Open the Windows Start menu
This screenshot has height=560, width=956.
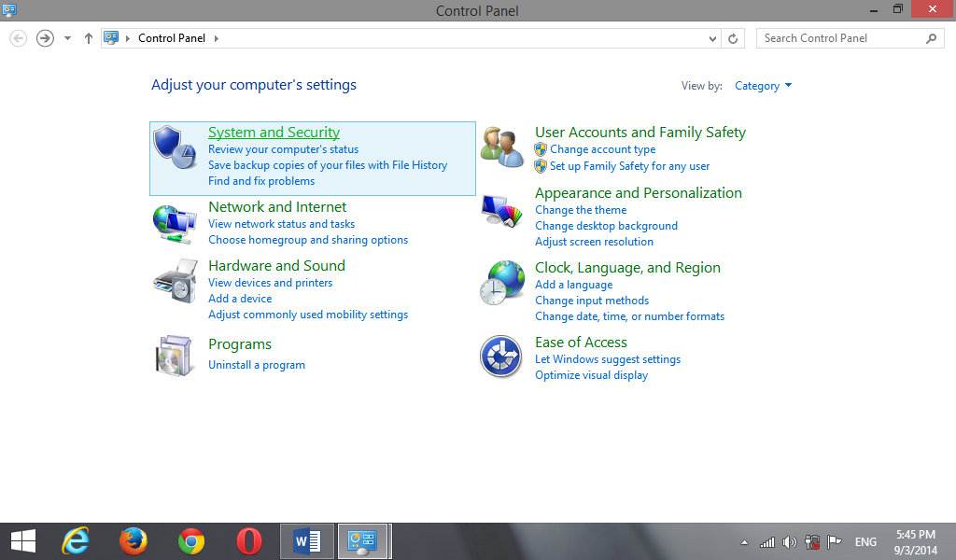pos(22,541)
